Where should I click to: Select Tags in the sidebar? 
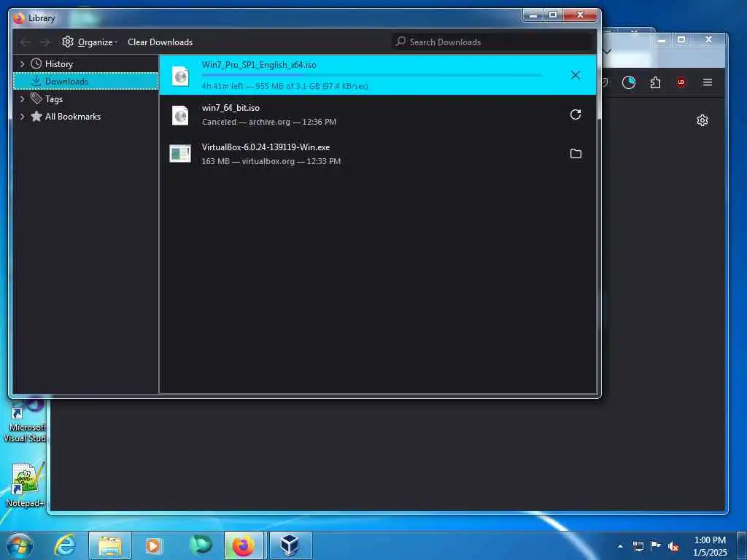pyautogui.click(x=54, y=99)
